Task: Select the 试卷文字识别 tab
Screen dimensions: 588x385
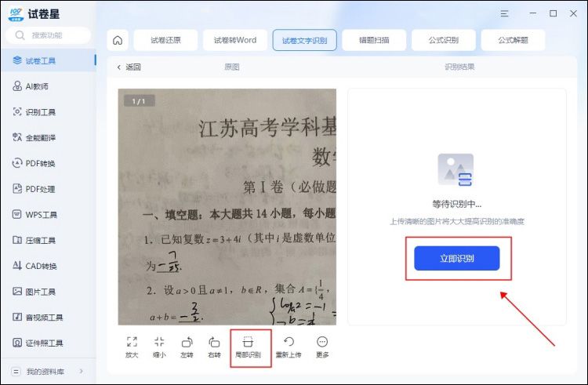Action: coord(304,40)
